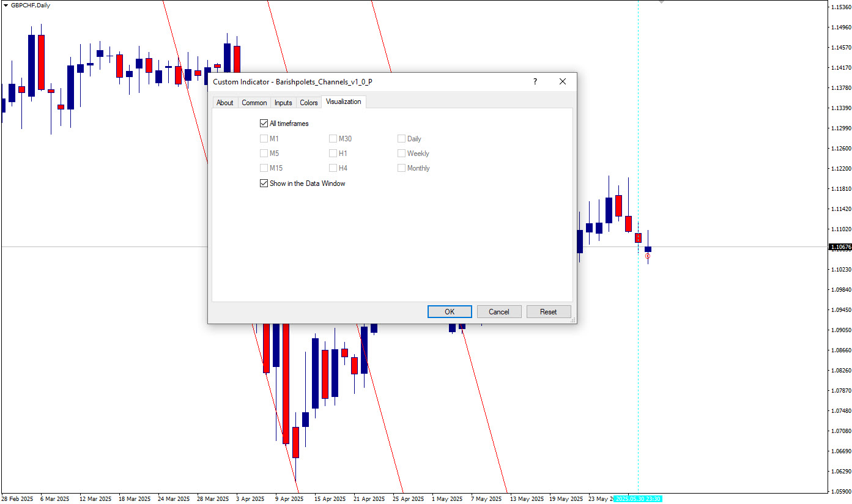Screen dimensions: 852x504
Task: Click the 9 Apr 2025 date axis label
Action: (x=289, y=499)
